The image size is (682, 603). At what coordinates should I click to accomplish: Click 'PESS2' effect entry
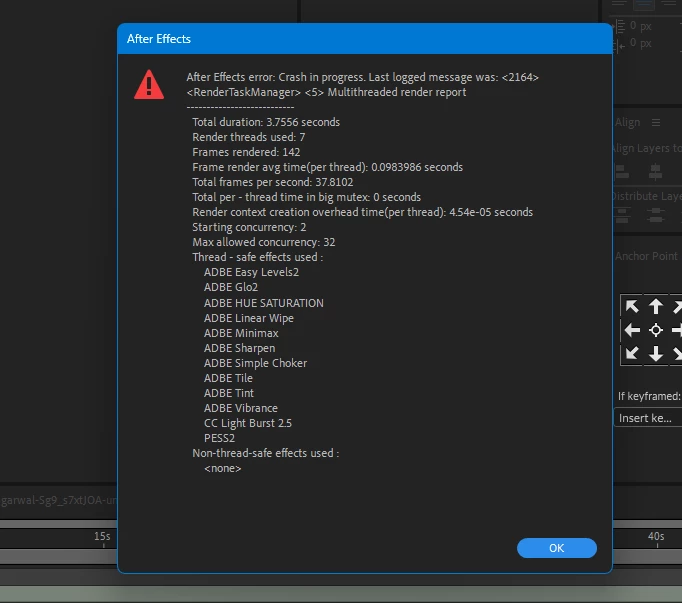tap(219, 438)
